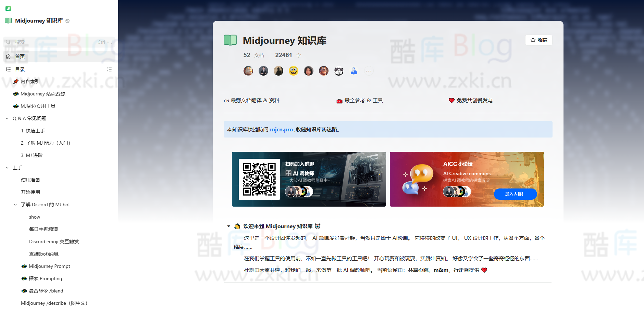Screen dimensions: 644x313
Task: Open the 首页 home icon in sidebar
Action: click(8, 56)
